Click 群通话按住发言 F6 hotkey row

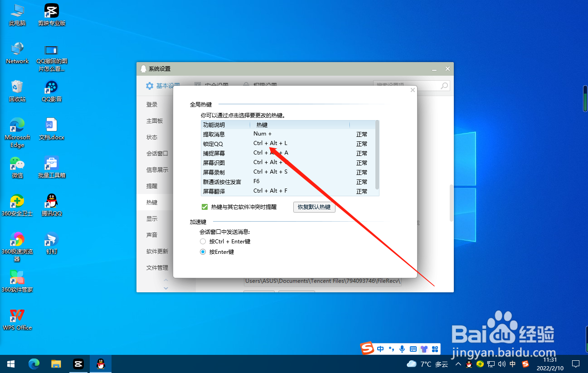[x=288, y=182]
